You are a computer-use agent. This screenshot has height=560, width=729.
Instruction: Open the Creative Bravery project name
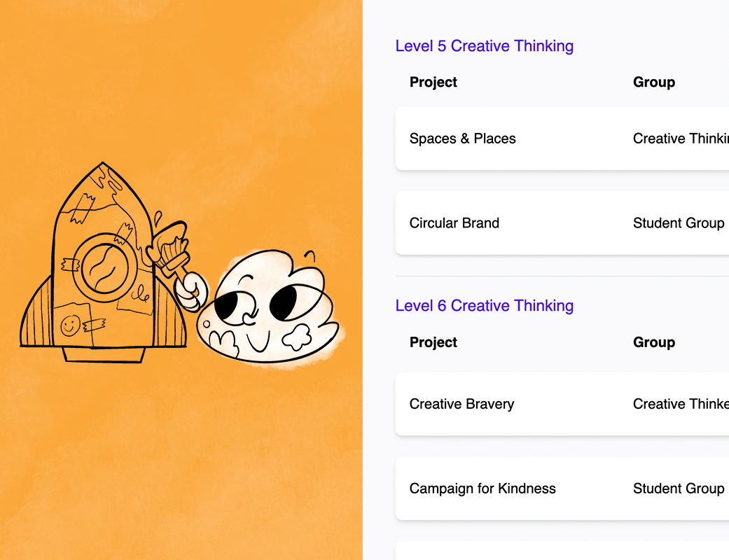click(x=461, y=404)
